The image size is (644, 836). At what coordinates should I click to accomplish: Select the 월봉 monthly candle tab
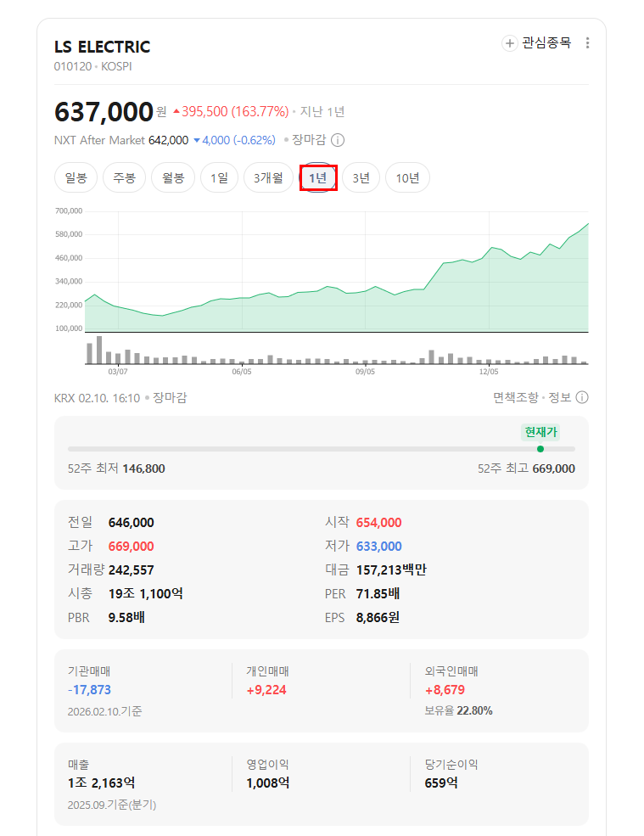point(173,177)
